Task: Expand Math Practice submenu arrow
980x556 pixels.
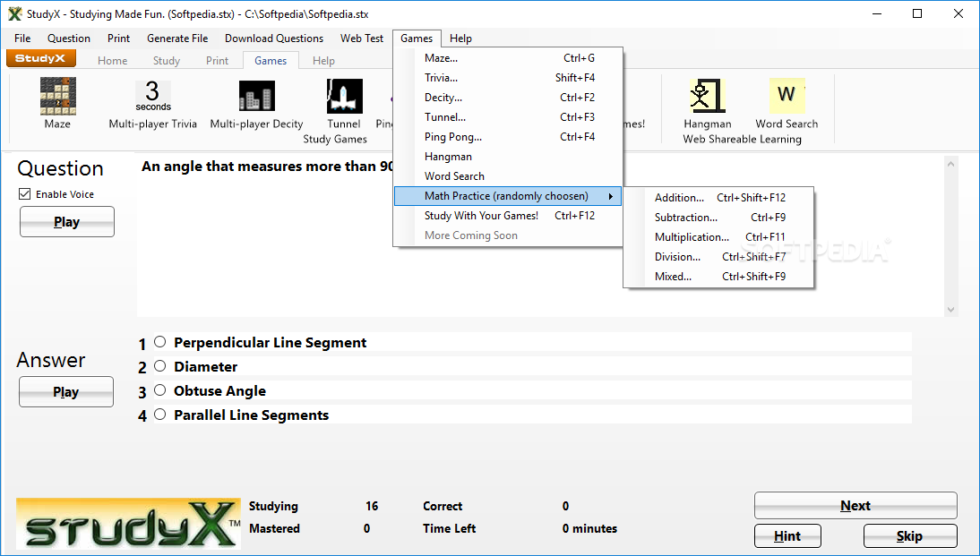Action: [x=611, y=196]
